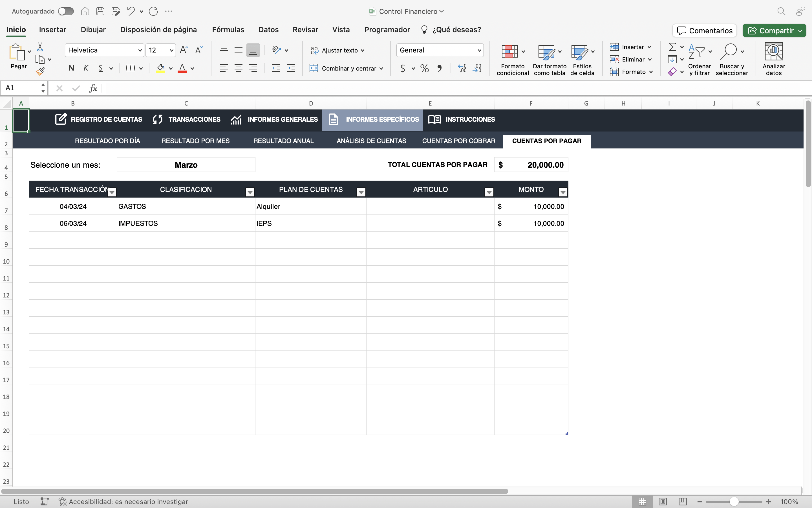The image size is (812, 508).
Task: Open the FECHA TRANSACCIÓN filter dropdown
Action: 112,192
